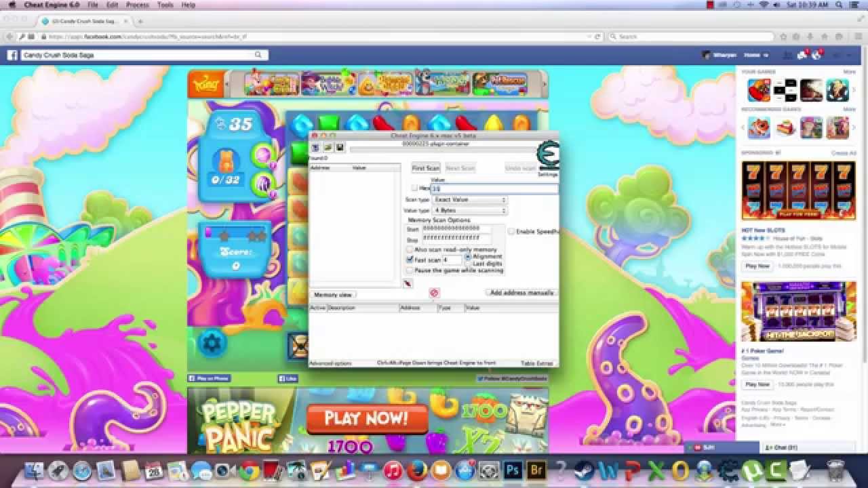868x488 pixels.
Task: Click the Home link on Facebook
Action: [752, 55]
